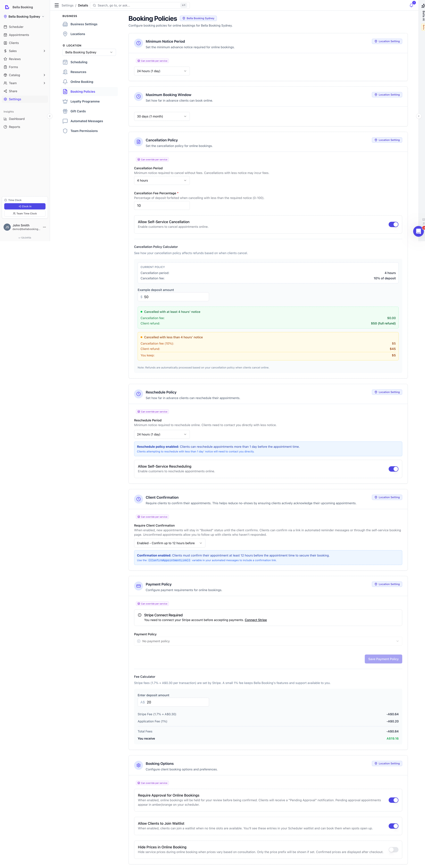Open Share in the sidebar
Viewport: 425px width, 868px height.
(25, 91)
